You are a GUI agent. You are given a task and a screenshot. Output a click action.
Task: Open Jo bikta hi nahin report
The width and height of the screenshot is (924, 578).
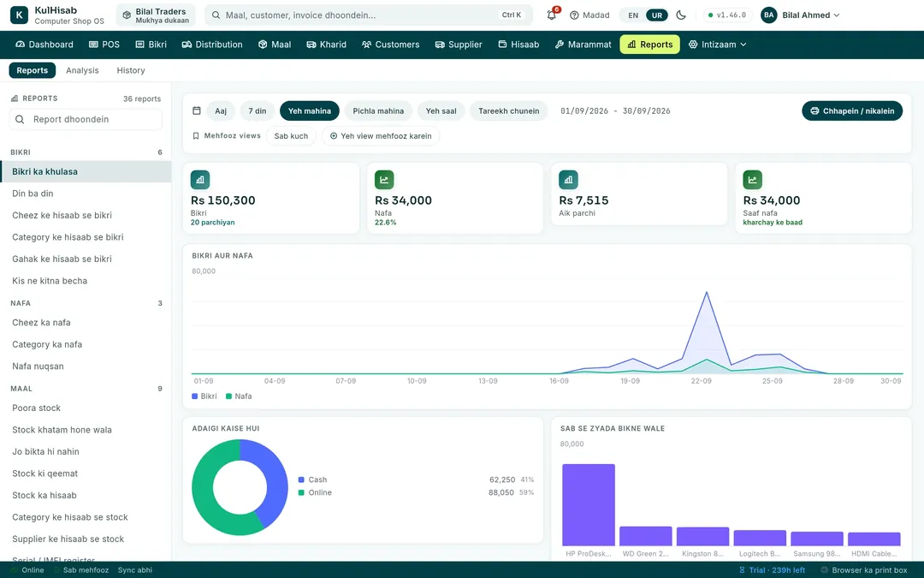click(86, 452)
